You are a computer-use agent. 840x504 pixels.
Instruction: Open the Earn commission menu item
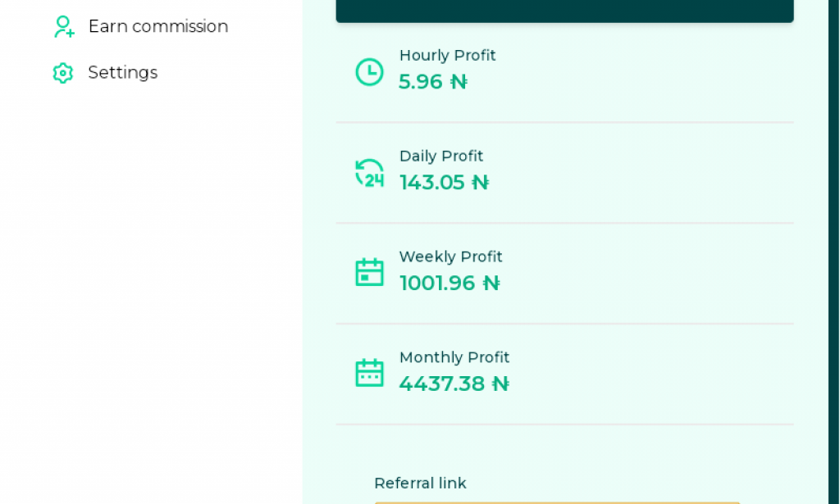pos(157,27)
